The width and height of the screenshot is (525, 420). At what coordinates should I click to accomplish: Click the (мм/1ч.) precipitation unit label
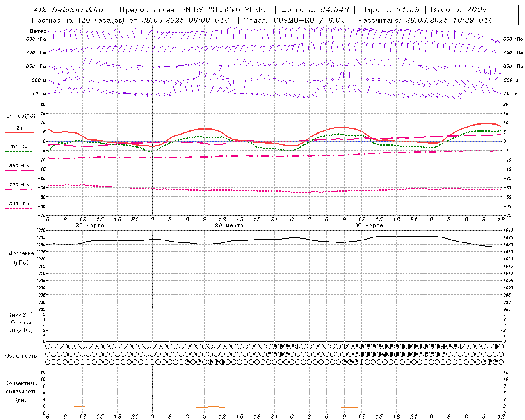21,330
